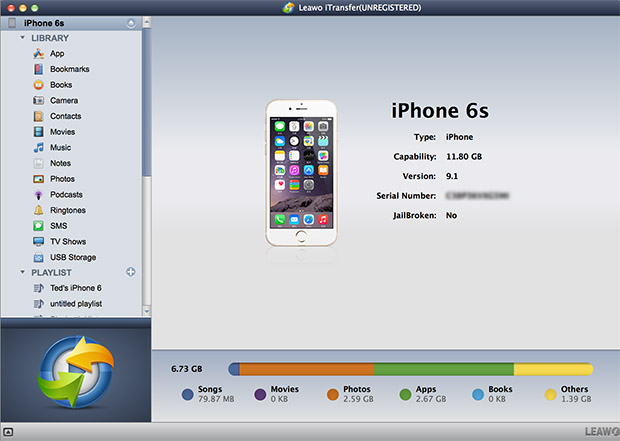This screenshot has width=620, height=441.
Task: Open the untitled playlist entry
Action: [75, 303]
